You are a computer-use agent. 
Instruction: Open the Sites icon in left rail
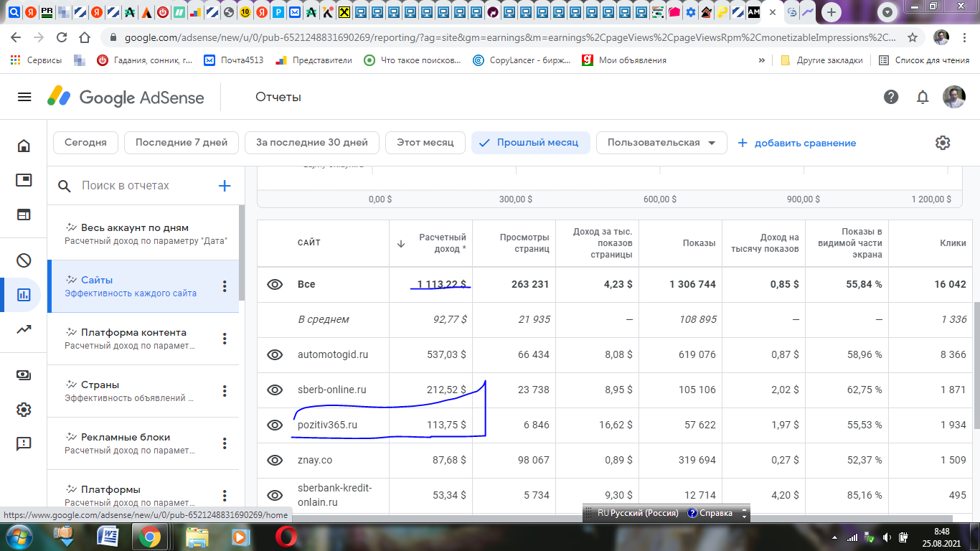click(x=24, y=215)
